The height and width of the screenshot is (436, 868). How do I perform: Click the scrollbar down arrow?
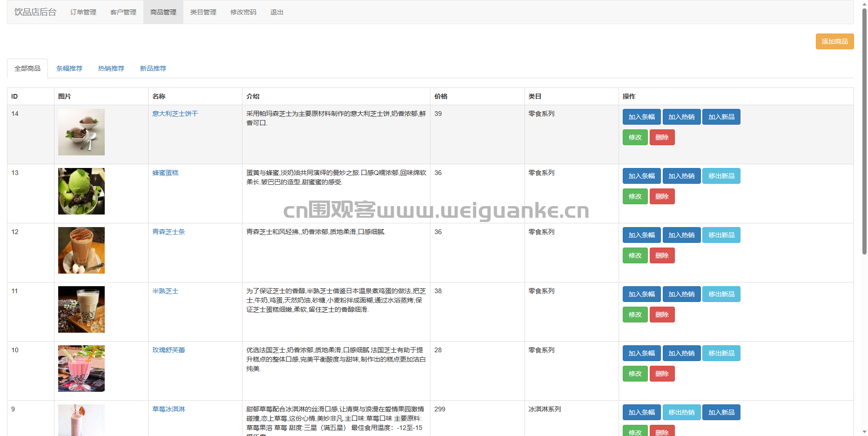(864, 432)
